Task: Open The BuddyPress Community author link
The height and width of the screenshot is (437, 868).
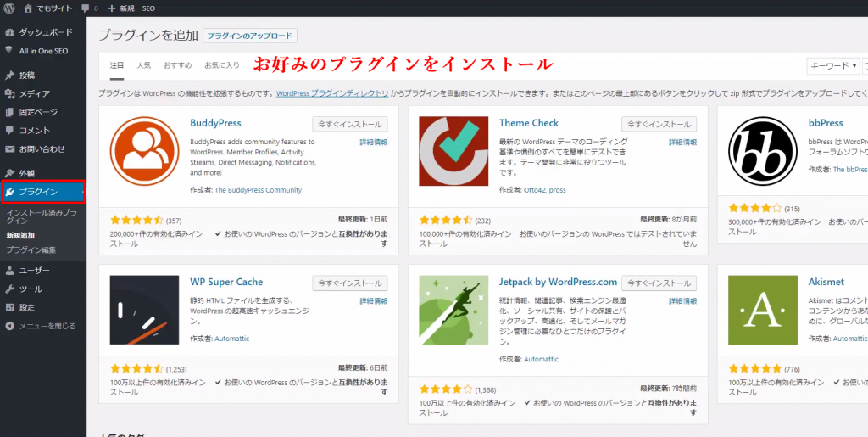Action: [258, 190]
